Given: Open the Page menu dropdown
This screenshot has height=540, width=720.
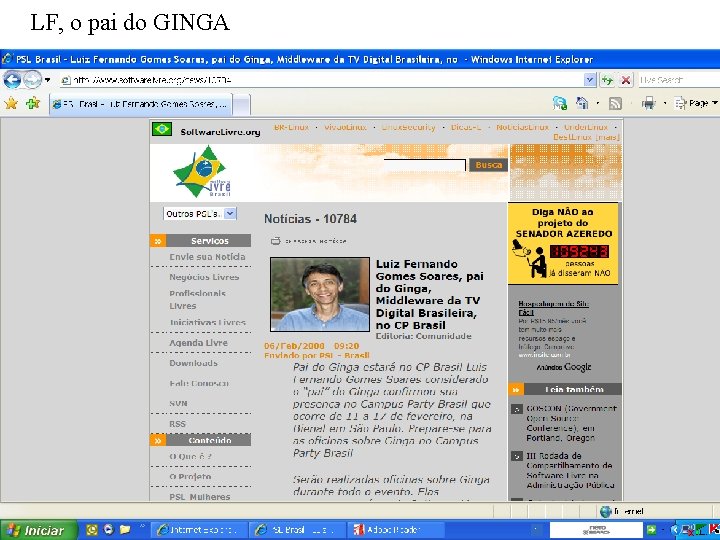Looking at the screenshot, I should 696,103.
